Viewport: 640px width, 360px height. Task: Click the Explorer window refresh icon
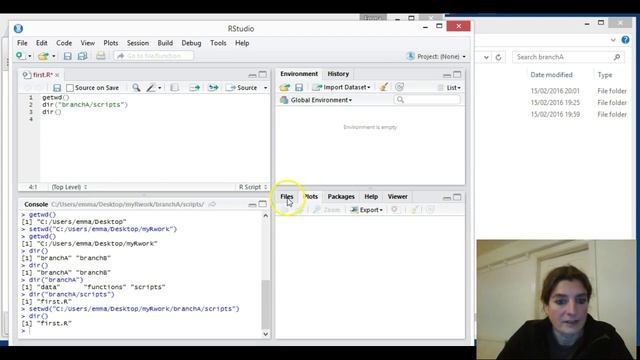point(498,57)
